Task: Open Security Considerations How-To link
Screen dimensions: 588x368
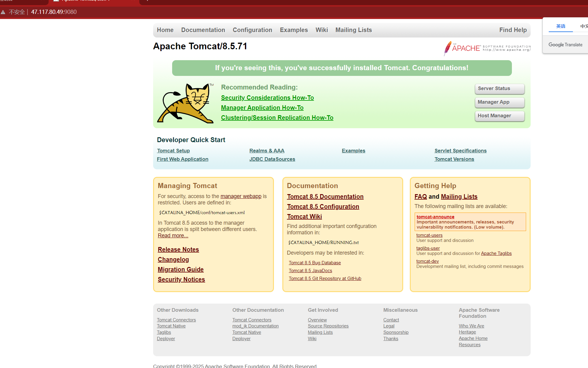Action: 267,98
